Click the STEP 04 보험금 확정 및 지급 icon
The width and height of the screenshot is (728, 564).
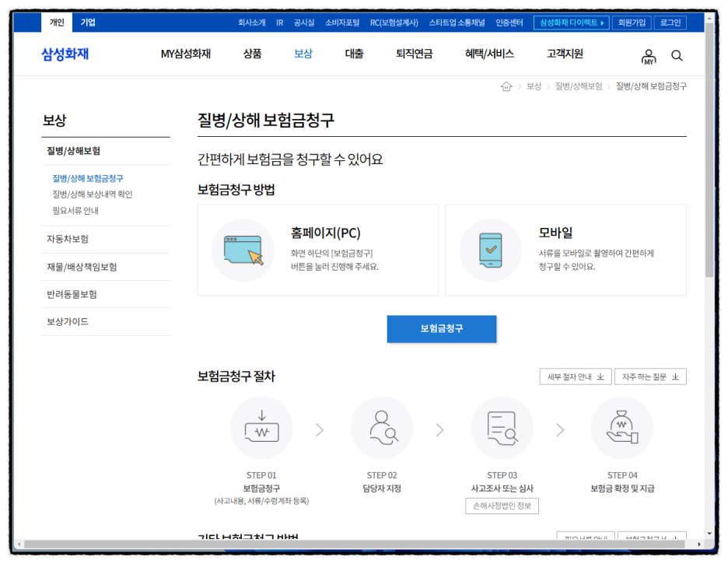[622, 428]
